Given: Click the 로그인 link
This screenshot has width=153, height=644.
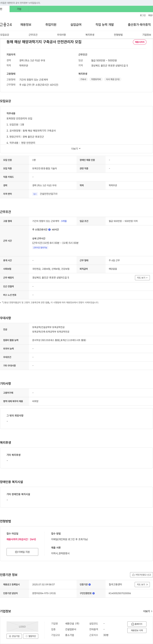Looking at the screenshot, I should [143, 16].
